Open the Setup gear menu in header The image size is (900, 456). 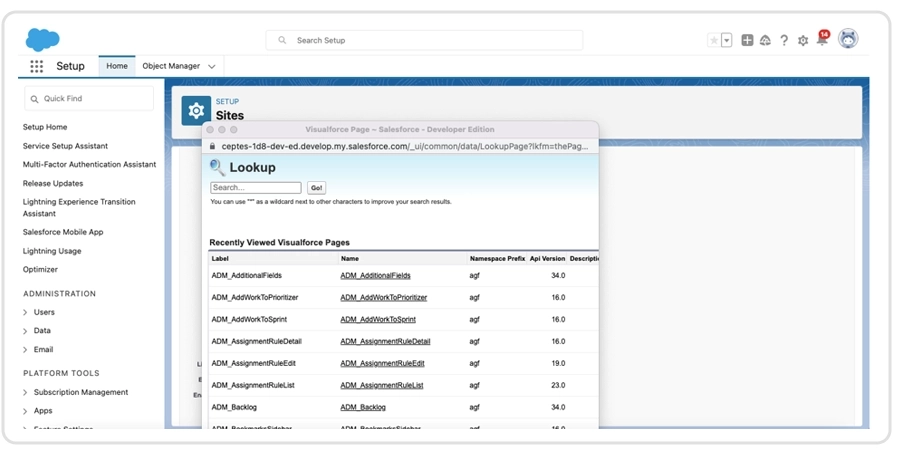[803, 40]
